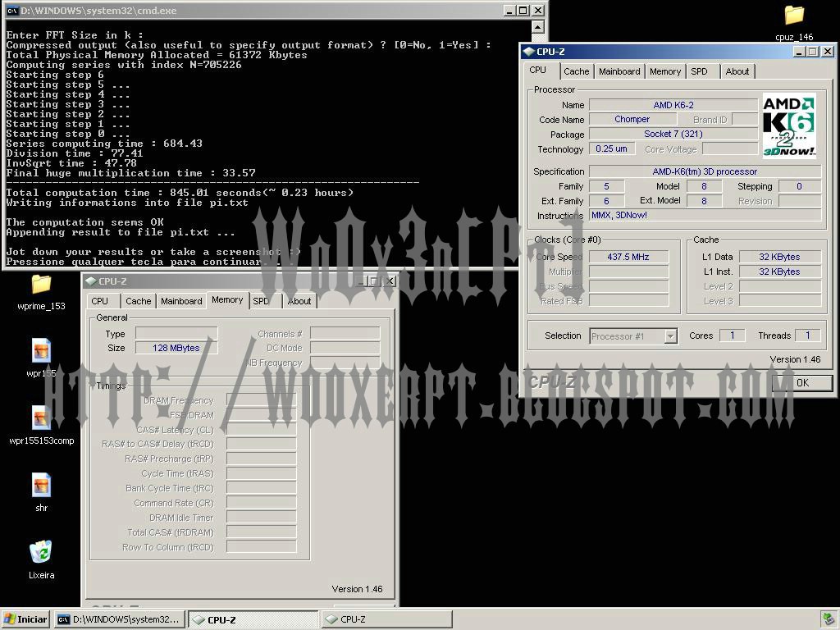Viewport: 840px width, 630px height.
Task: Click the CPU-Z title bar icon in the Memory window
Action: (91, 281)
